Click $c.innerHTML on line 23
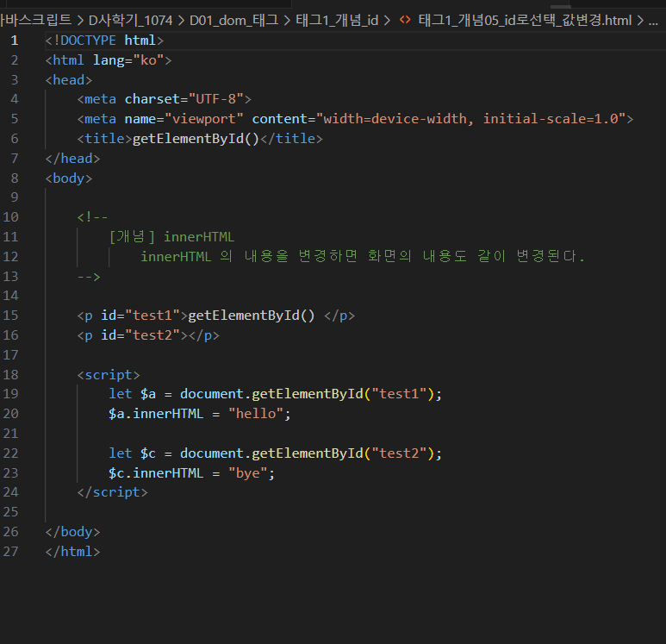Screen dimensions: 666x644 [x=156, y=473]
